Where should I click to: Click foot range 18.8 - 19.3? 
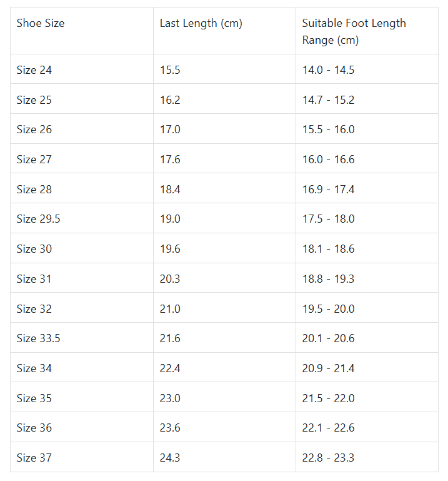[x=328, y=279]
